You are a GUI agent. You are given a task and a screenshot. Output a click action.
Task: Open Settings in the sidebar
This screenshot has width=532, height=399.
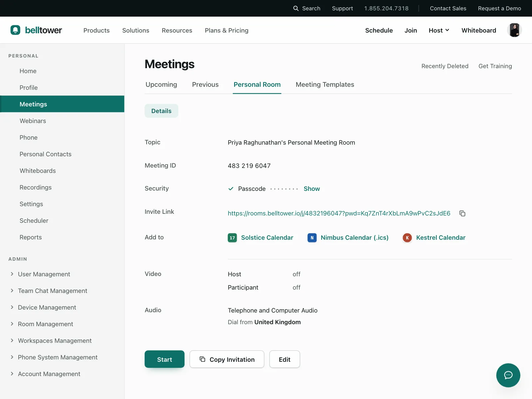click(x=62, y=204)
